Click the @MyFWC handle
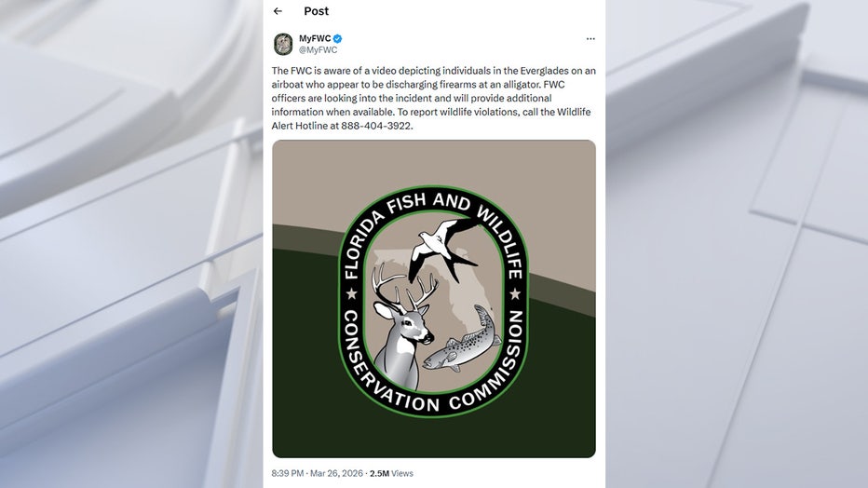The image size is (868, 488). (x=319, y=49)
